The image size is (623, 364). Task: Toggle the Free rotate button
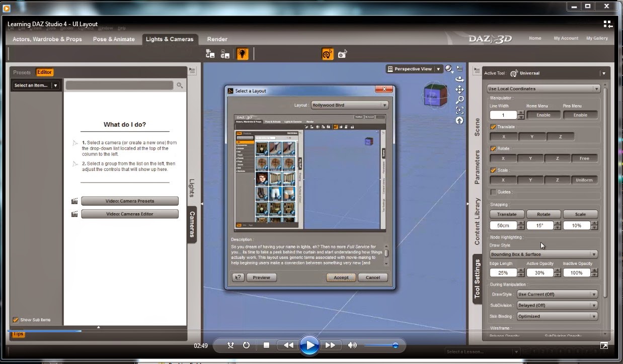[x=584, y=158]
